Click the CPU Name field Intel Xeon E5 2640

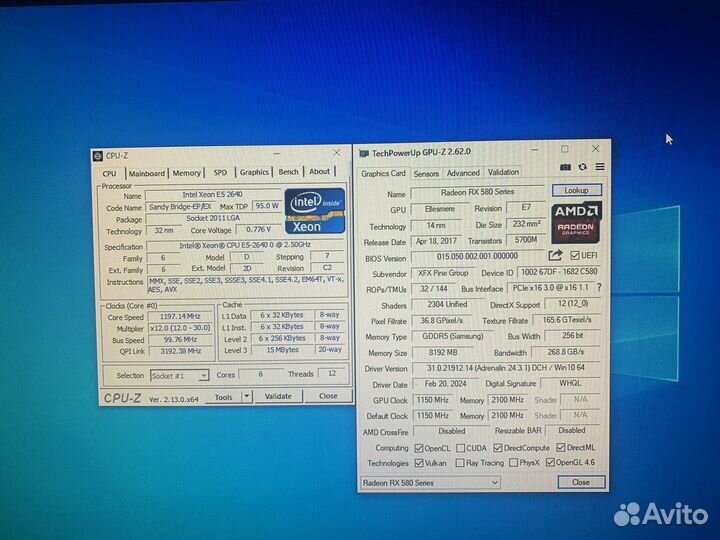coord(213,195)
